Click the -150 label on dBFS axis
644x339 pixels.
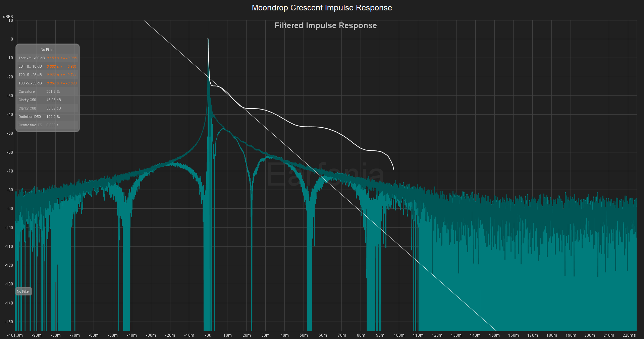pyautogui.click(x=9, y=322)
